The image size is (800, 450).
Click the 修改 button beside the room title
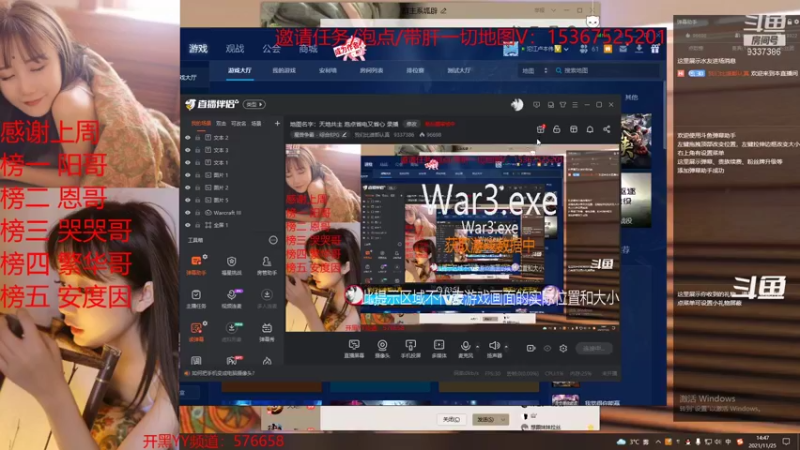[x=411, y=124]
